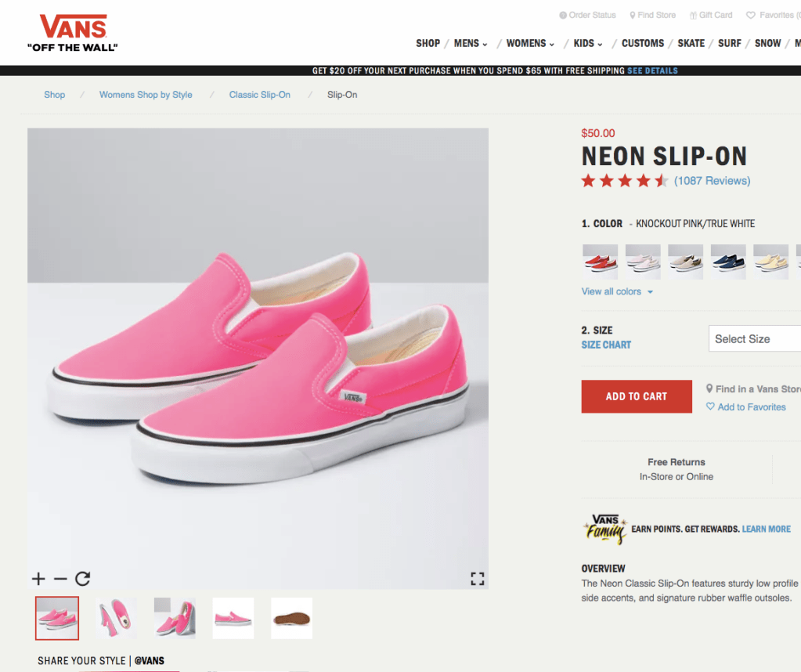Image resolution: width=801 pixels, height=672 pixels.
Task: Choose the navy blue shoe swatch
Action: 727,261
